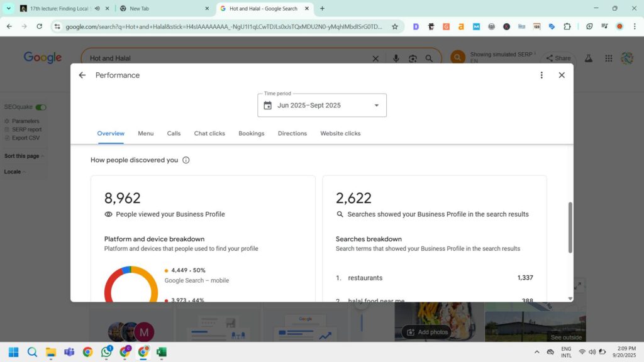
Task: Click the Share button
Action: [x=558, y=58]
